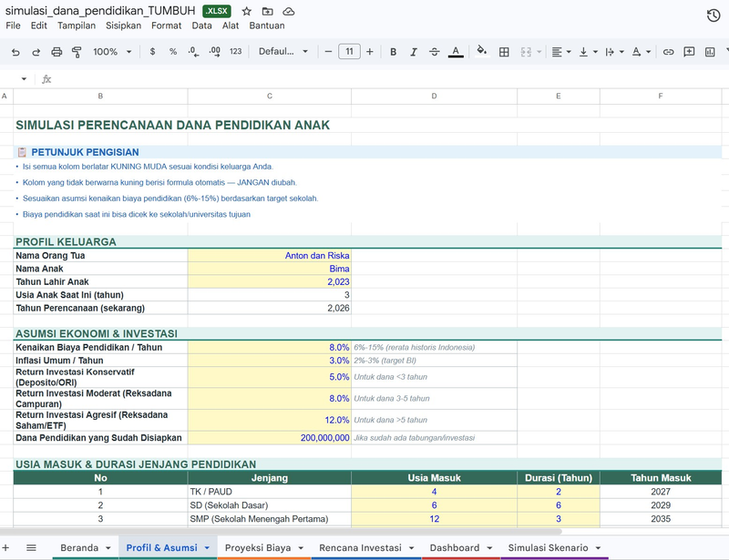Print the spreadsheet
This screenshot has height=560, width=729.
(x=56, y=52)
